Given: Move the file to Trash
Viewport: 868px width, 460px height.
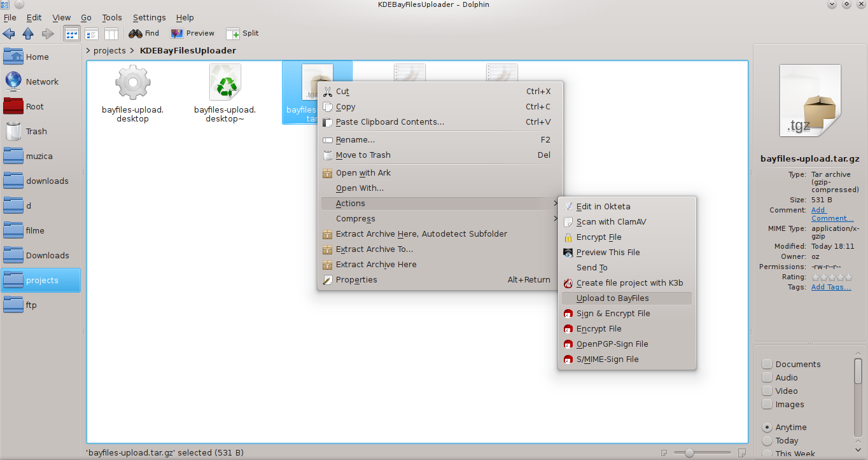Looking at the screenshot, I should [440, 155].
